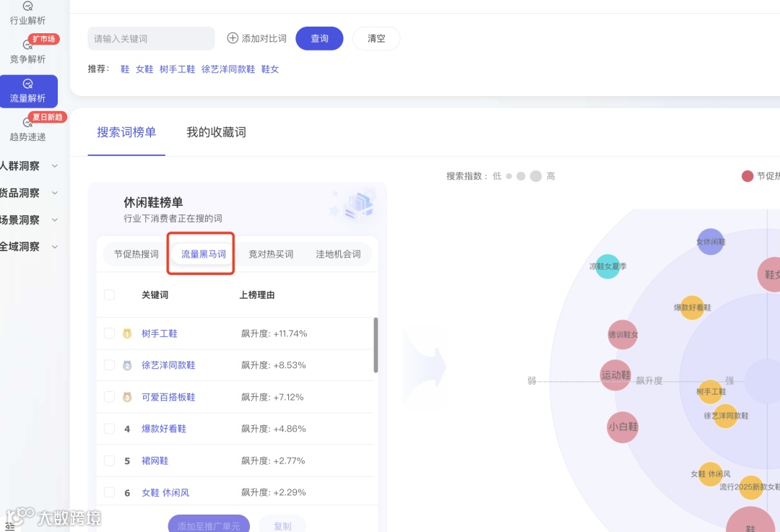The image size is (780, 532).
Task: Check the box for 徐艺洋同款鞋
Action: pos(110,365)
